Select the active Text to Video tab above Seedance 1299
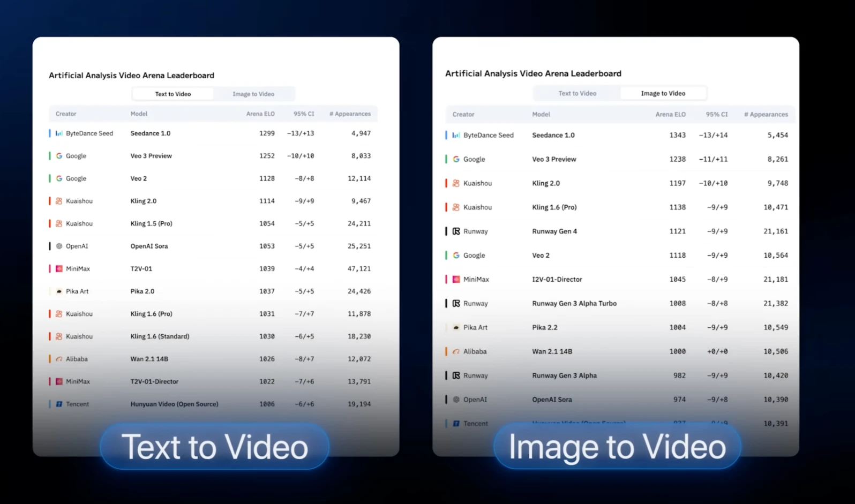The height and width of the screenshot is (504, 855). 173,94
